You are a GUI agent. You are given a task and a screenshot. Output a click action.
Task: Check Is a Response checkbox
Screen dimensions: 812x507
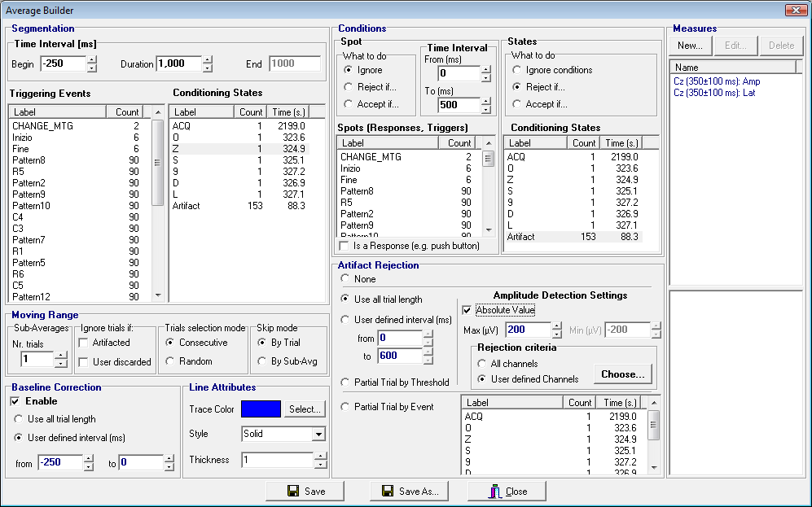(x=344, y=246)
